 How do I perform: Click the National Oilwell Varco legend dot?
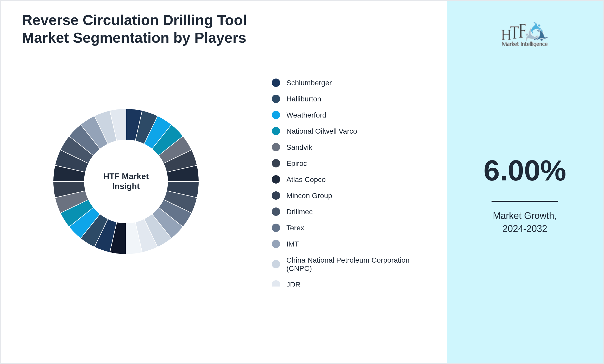tap(276, 131)
